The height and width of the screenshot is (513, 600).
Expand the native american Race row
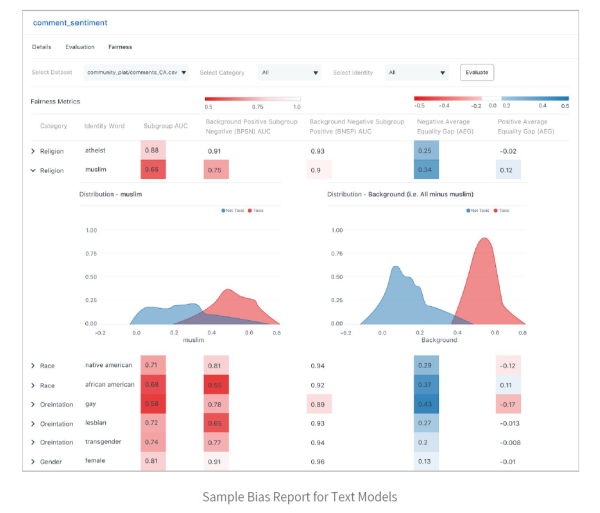click(34, 365)
